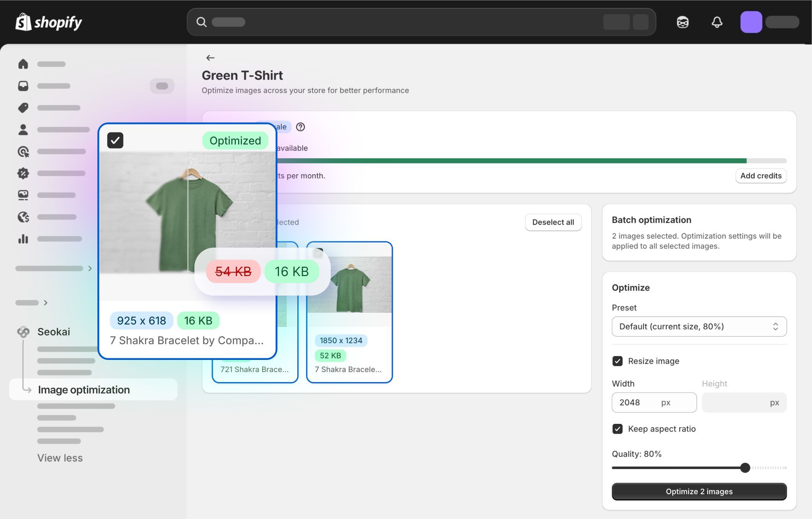Uncheck the optimized bracelet image selection
Screen dimensions: 812x519
[115, 140]
